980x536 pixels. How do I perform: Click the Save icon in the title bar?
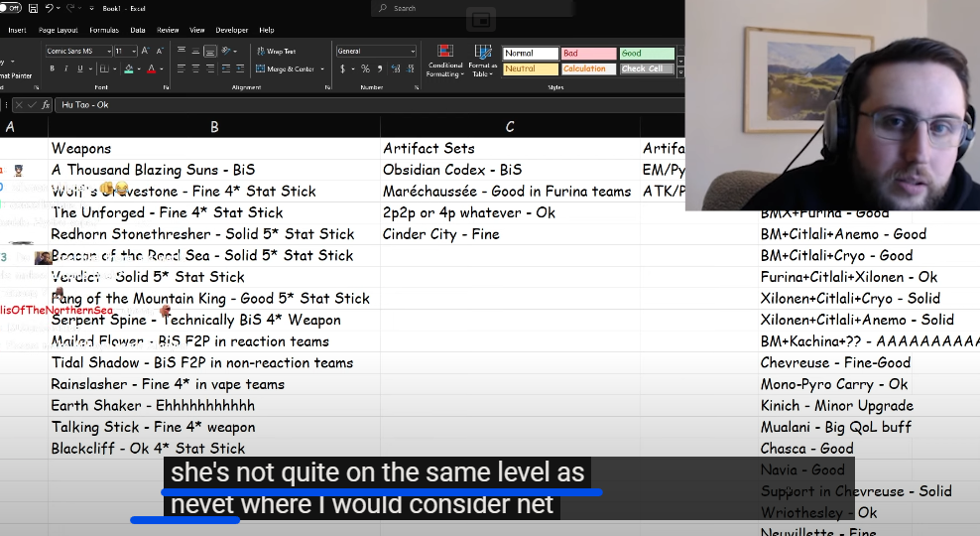(x=33, y=8)
